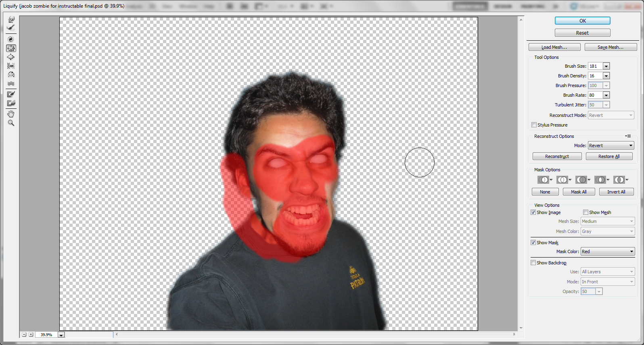
Task: Click the Load Mesh button
Action: [554, 47]
